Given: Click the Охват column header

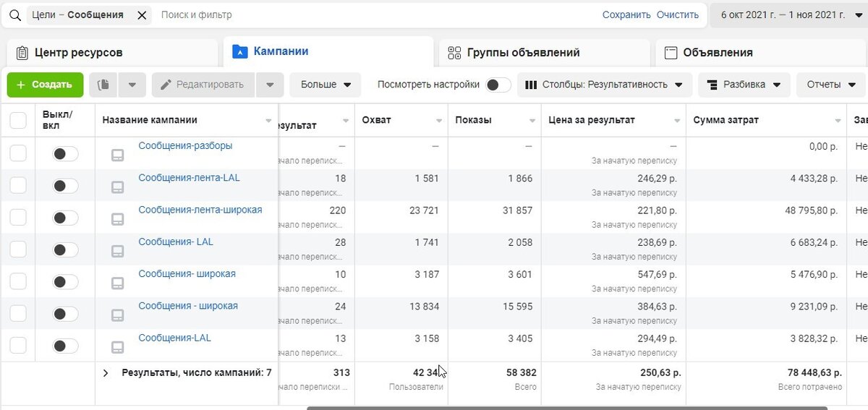Looking at the screenshot, I should pos(401,120).
